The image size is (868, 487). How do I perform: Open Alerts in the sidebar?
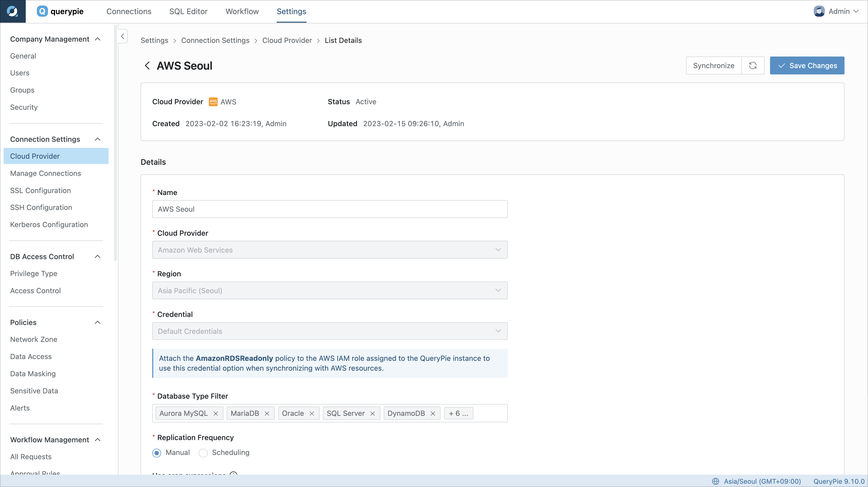(20, 408)
